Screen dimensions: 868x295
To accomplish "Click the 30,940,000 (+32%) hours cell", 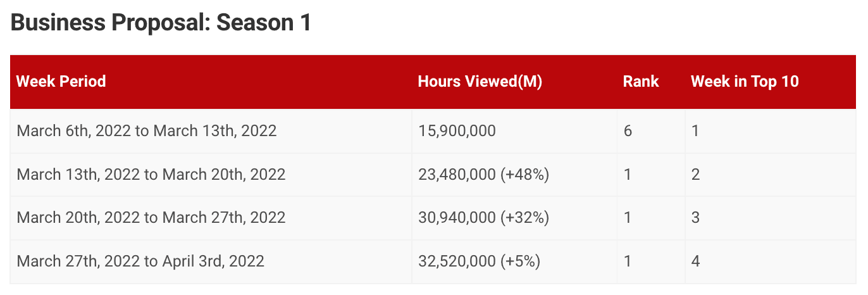I will (483, 218).
